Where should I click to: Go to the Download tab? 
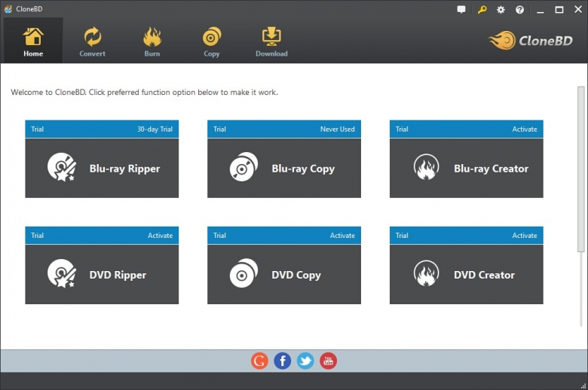(271, 41)
